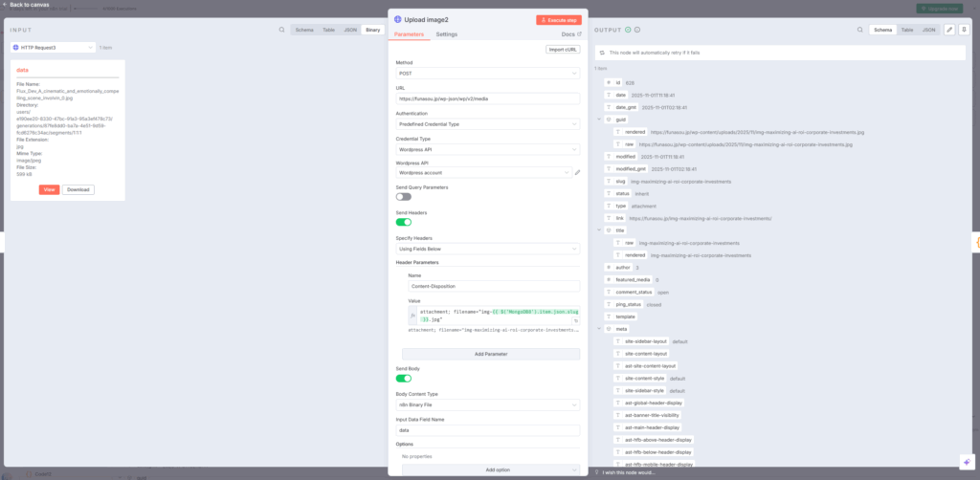Click the URL input field

point(487,98)
